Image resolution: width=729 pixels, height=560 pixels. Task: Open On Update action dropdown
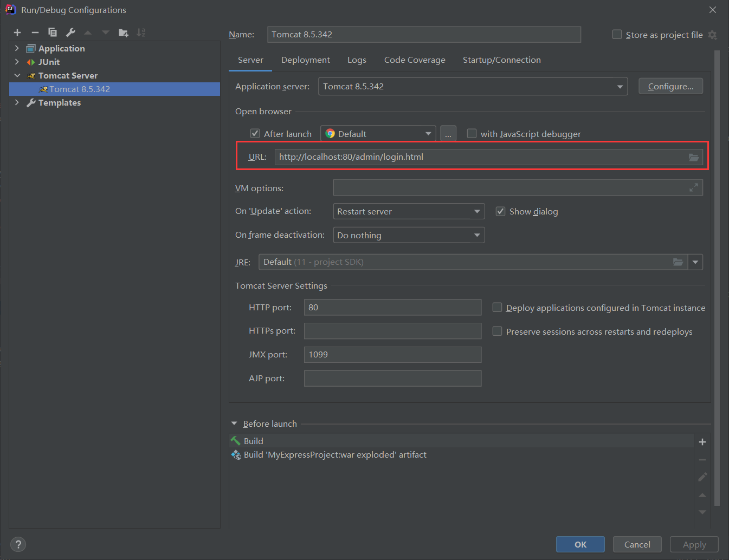[x=409, y=211]
